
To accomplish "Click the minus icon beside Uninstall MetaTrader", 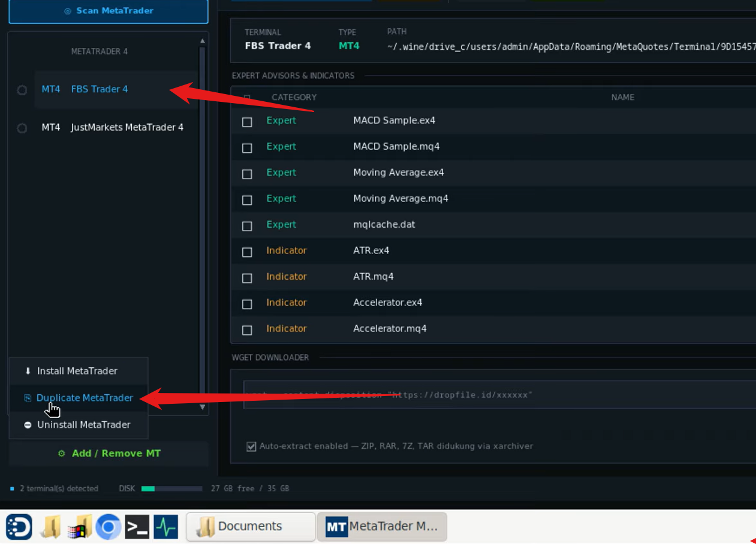I will [28, 425].
